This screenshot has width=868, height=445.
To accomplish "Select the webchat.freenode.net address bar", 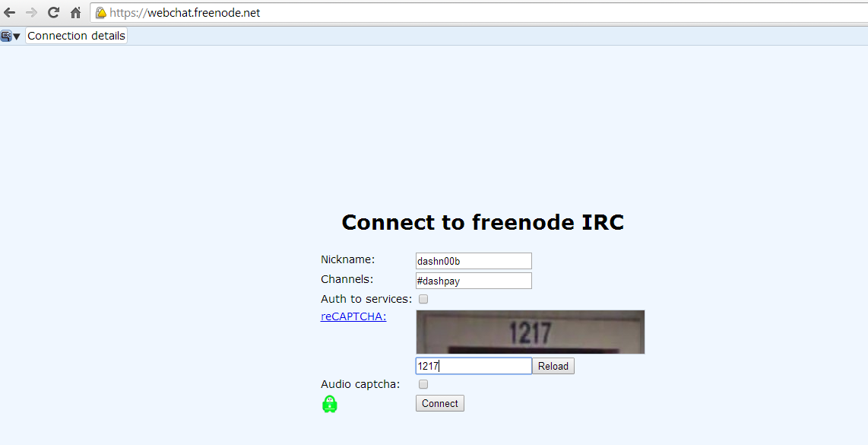I will (479, 13).
